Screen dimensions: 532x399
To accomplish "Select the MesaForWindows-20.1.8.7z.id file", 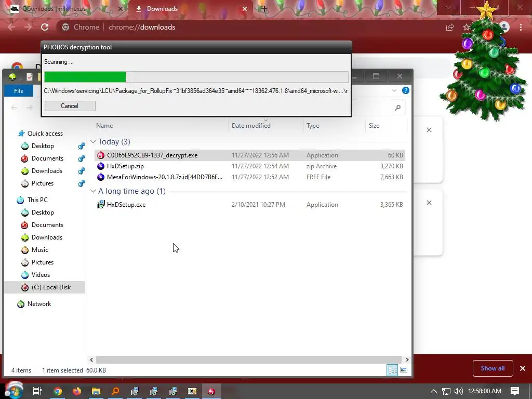I will tap(250, 177).
